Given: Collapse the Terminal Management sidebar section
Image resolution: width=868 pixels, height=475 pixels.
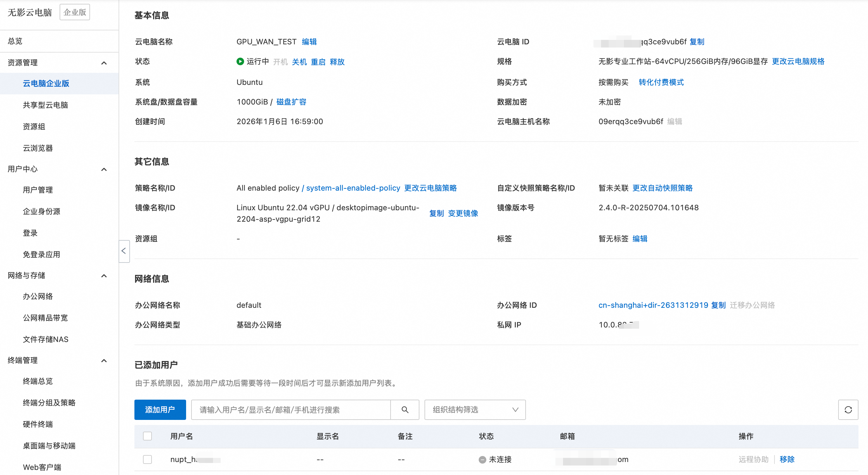Looking at the screenshot, I should click(x=104, y=361).
